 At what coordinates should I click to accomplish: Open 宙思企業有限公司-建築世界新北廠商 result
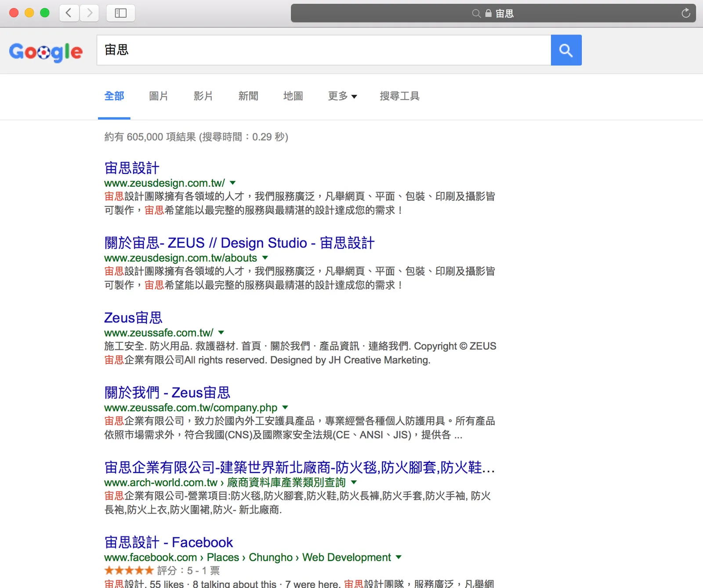coord(300,467)
